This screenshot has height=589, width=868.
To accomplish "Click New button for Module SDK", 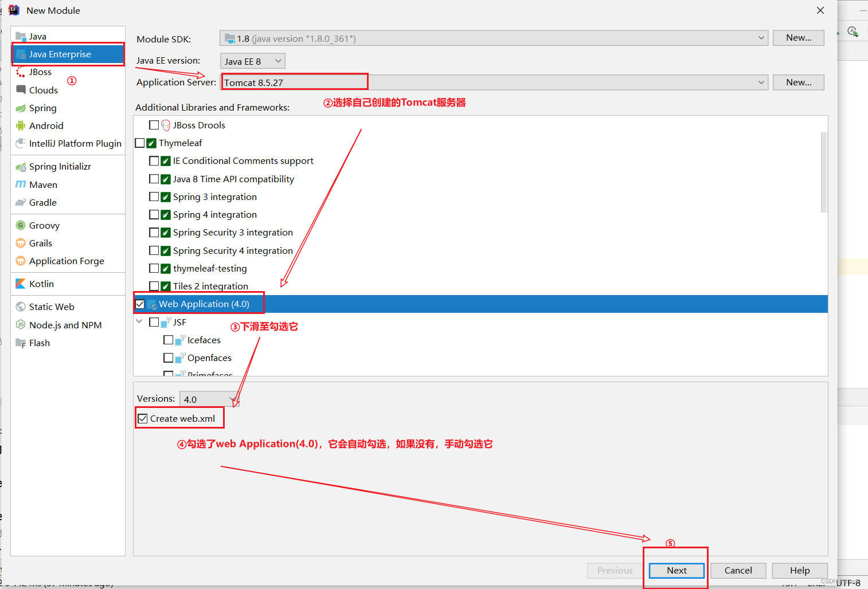I will pyautogui.click(x=798, y=38).
